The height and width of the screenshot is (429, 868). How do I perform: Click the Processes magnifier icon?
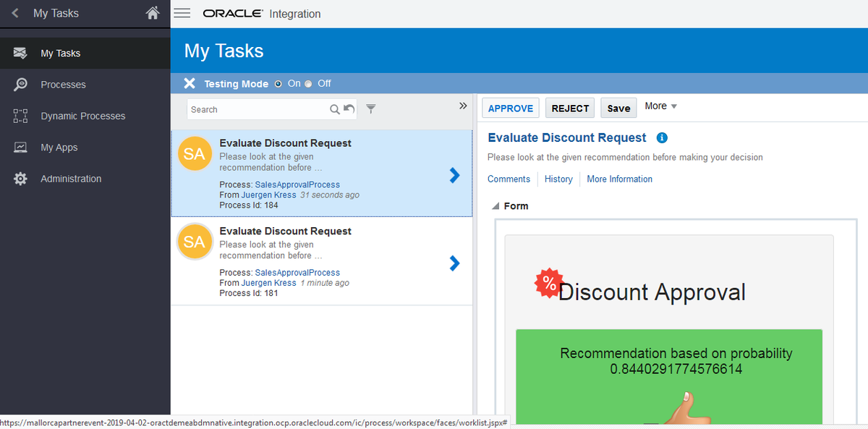(x=20, y=85)
